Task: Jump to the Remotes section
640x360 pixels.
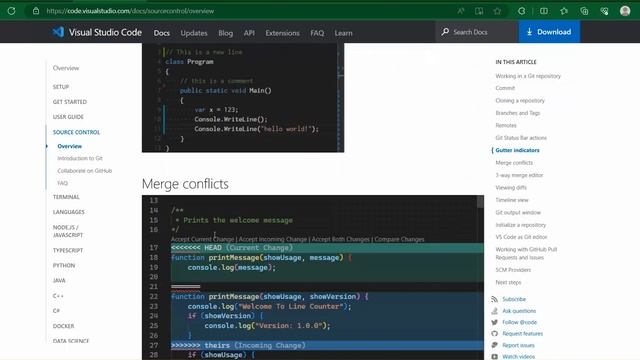Action: [x=506, y=125]
